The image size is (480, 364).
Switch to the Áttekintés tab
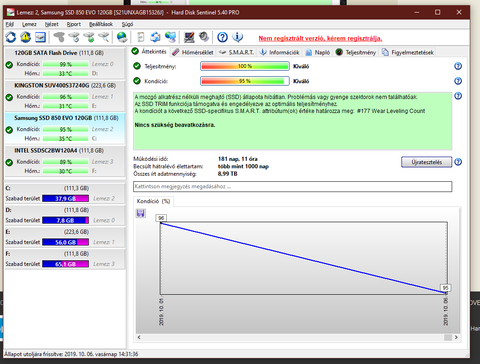[x=149, y=52]
